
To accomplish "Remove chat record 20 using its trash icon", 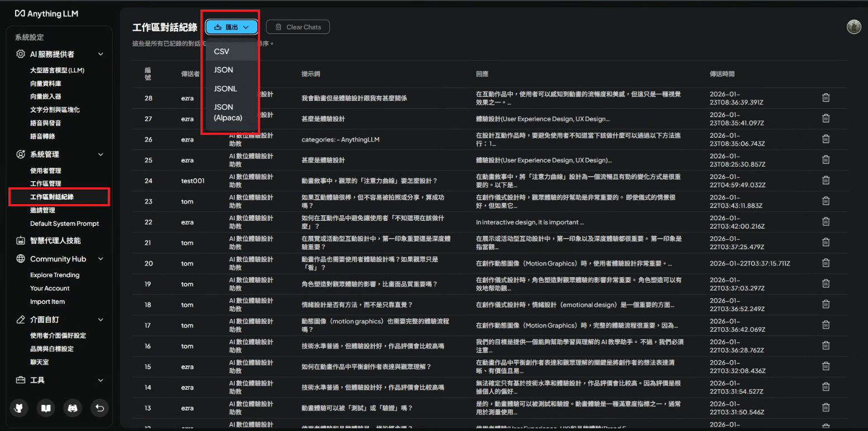I will 826,263.
